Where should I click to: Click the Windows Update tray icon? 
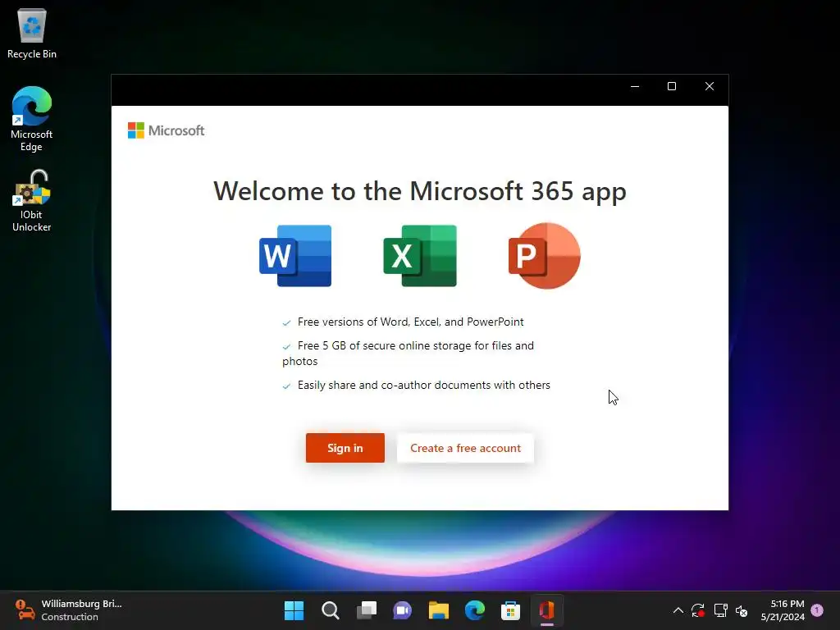tap(697, 610)
